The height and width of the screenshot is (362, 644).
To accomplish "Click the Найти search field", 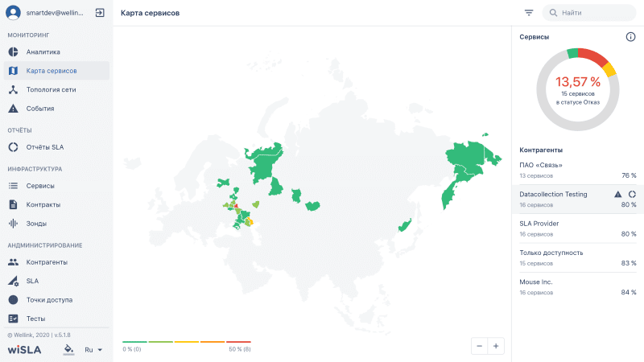I will 590,13.
